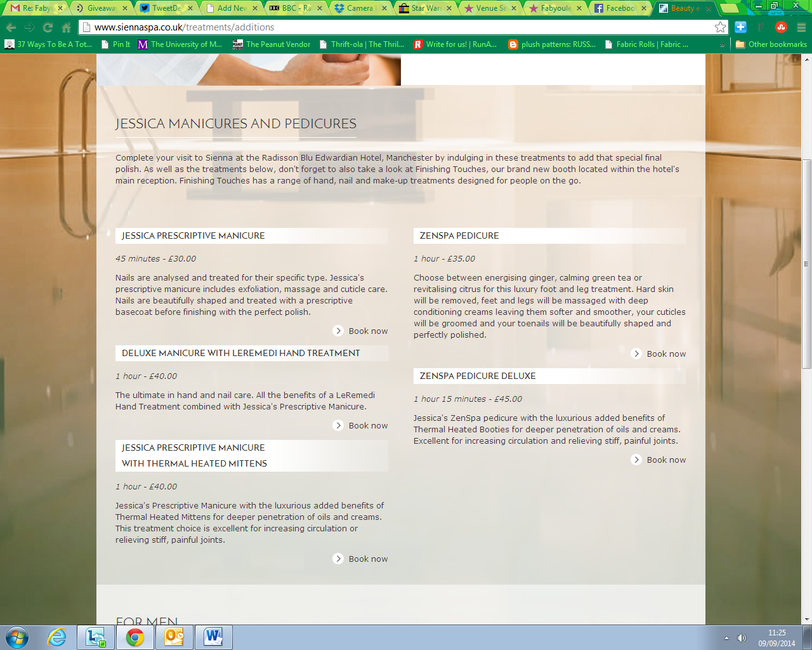The height and width of the screenshot is (650, 812).
Task: Switch to Word from the taskbar
Action: [213, 637]
